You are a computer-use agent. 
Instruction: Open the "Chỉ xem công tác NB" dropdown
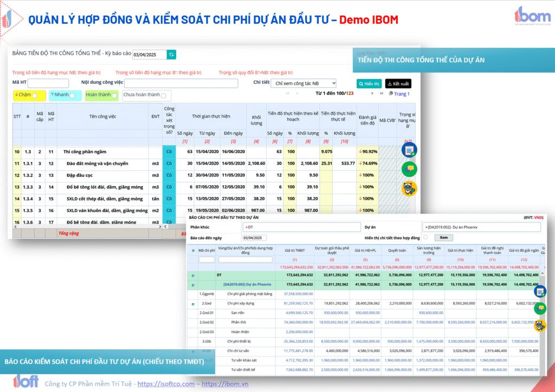304,83
